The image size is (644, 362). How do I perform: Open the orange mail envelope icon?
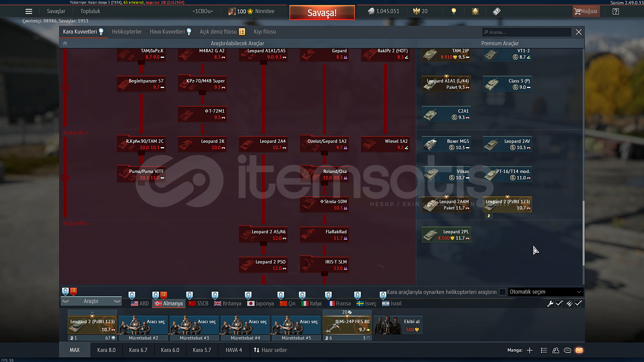579,350
